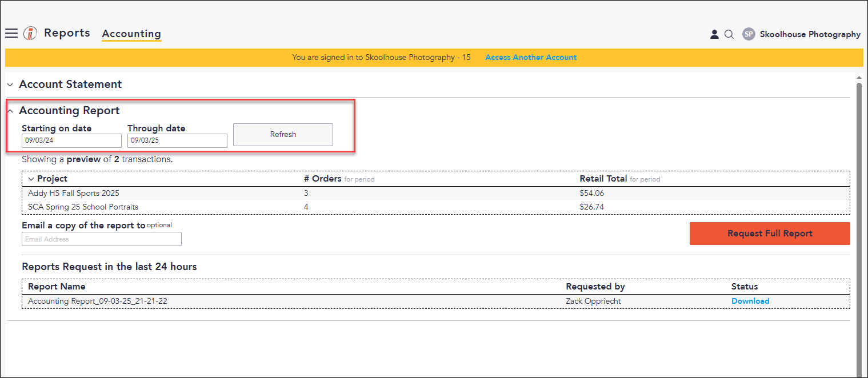This screenshot has height=378, width=868.
Task: Click the vertical page scrollbar
Action: 859,228
